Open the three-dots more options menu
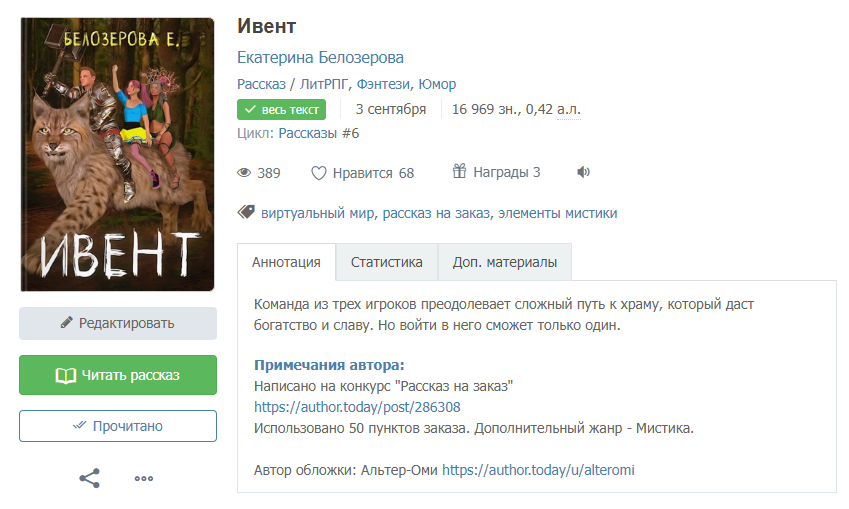The image size is (849, 509). click(x=144, y=478)
